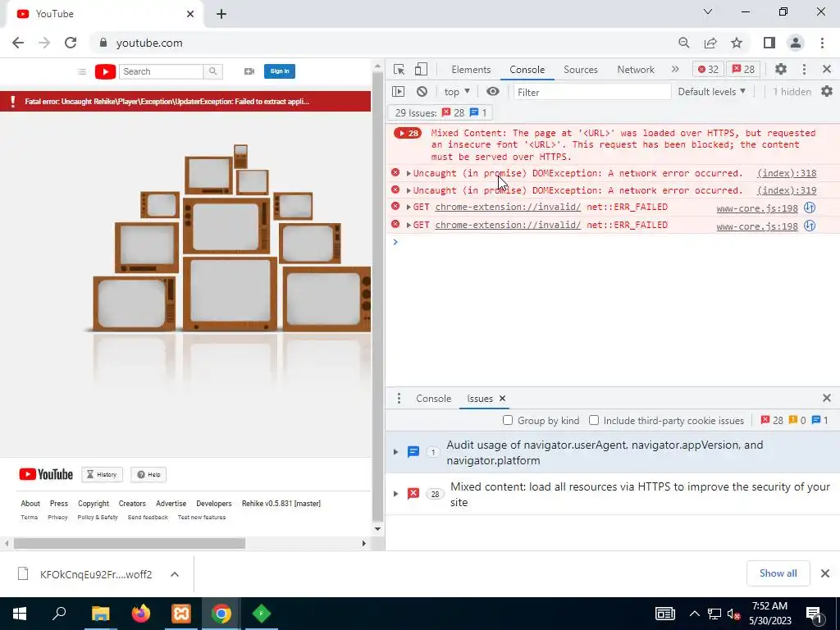Click the zoom magnifier in address bar
The width and height of the screenshot is (840, 630).
683,43
